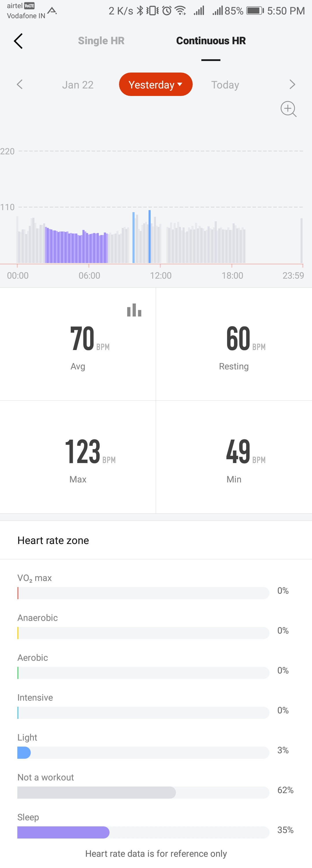The height and width of the screenshot is (868, 312).
Task: Tap the zoom magnifier on the chart
Action: [288, 109]
